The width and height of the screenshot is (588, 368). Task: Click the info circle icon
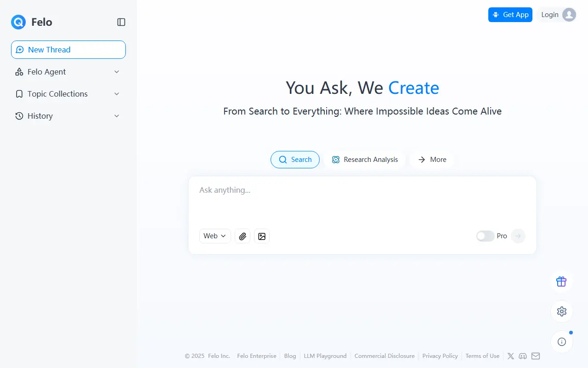(561, 342)
